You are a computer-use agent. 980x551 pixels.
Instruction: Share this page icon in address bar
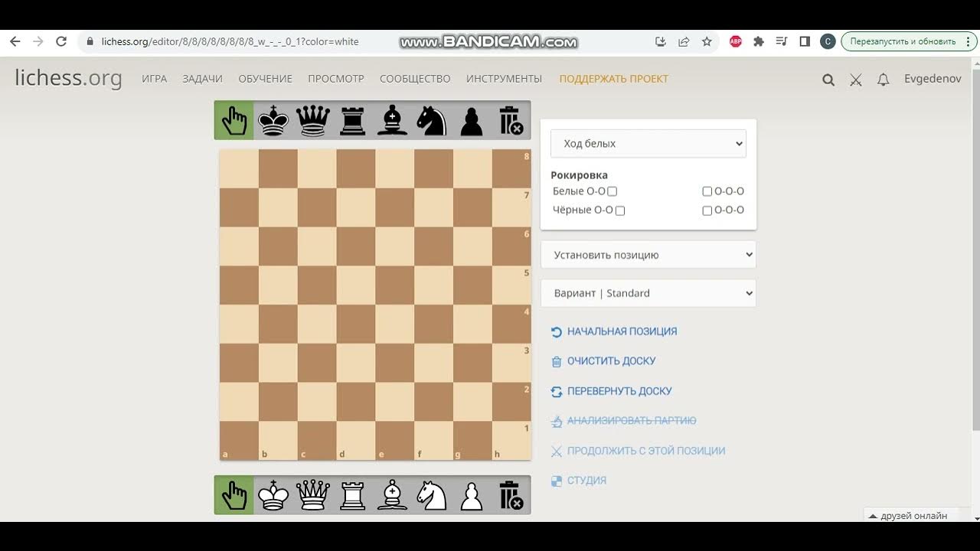[x=684, y=41]
